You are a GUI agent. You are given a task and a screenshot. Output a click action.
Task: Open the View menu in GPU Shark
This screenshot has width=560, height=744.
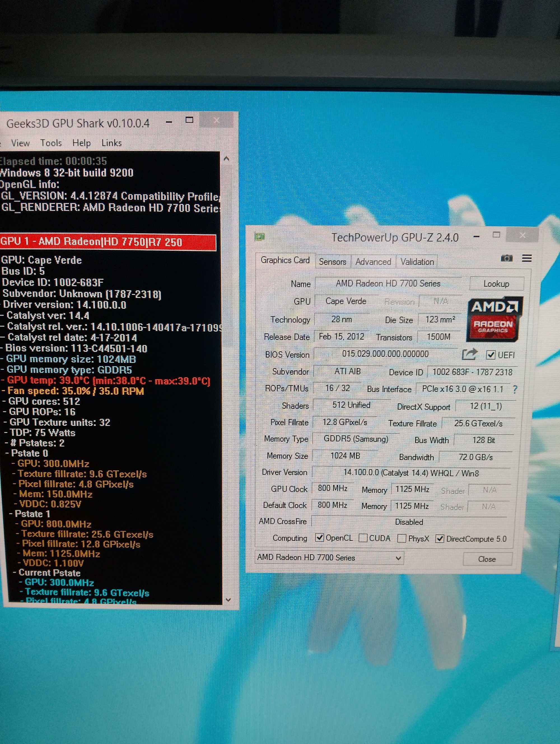tap(20, 143)
